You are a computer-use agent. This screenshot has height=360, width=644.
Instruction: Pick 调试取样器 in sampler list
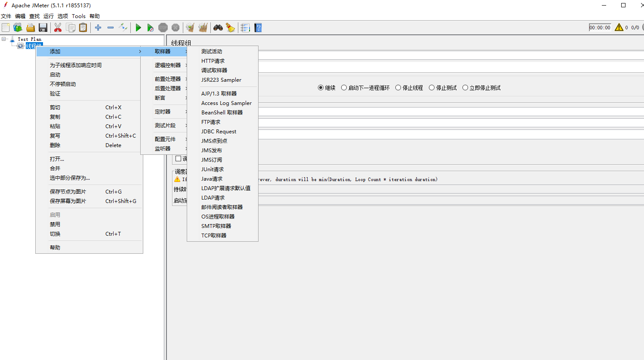click(x=222, y=71)
